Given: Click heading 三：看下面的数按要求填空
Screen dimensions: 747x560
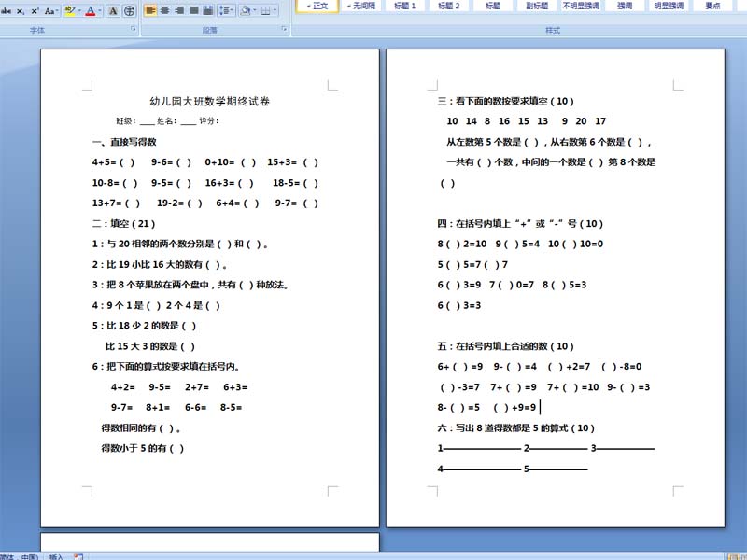Looking at the screenshot, I should (505, 101).
